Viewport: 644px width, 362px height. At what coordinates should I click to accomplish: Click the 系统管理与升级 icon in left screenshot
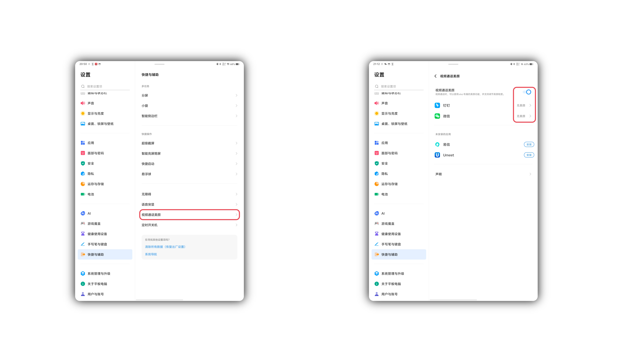(x=83, y=274)
